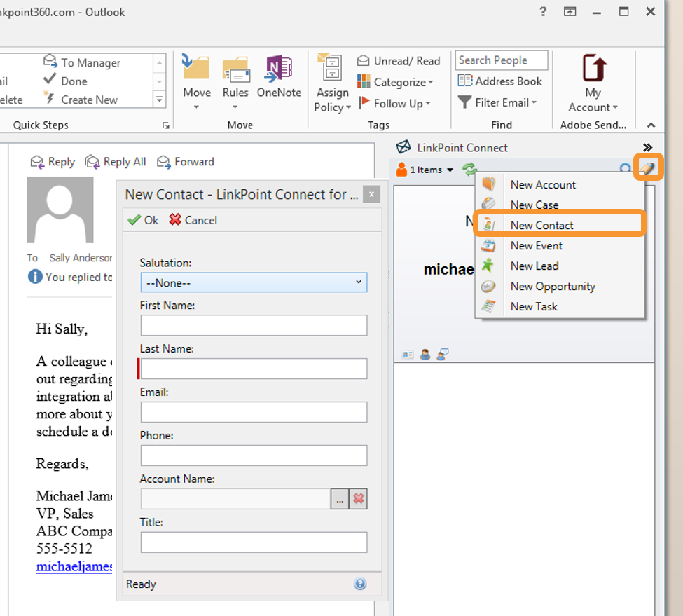Click the Last Name field
Image resolution: width=683 pixels, height=616 pixels.
(254, 369)
